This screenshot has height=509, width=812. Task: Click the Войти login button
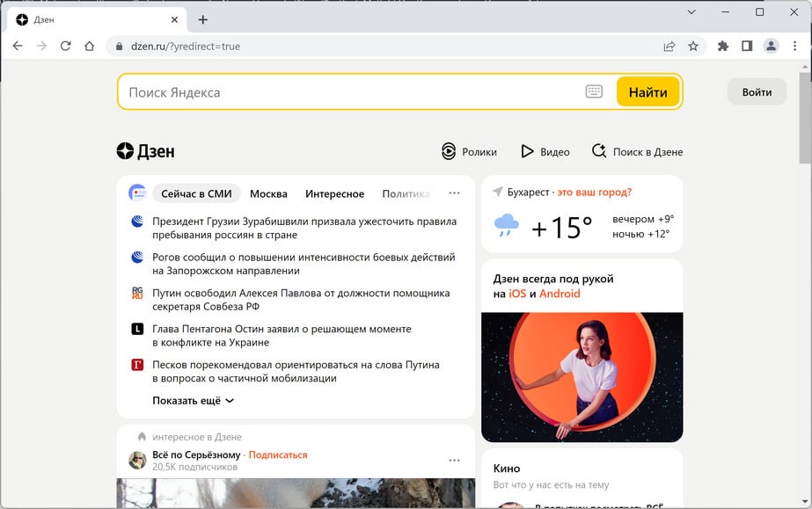click(757, 92)
